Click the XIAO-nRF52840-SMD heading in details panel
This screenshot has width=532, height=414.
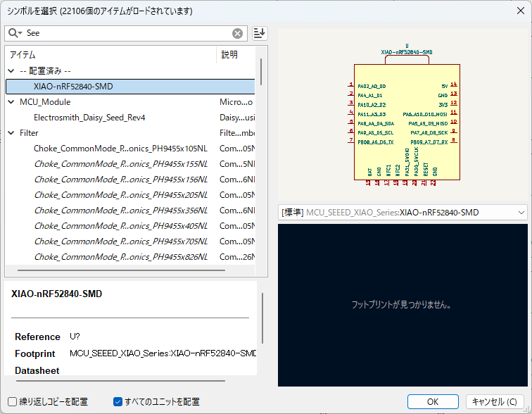click(57, 294)
